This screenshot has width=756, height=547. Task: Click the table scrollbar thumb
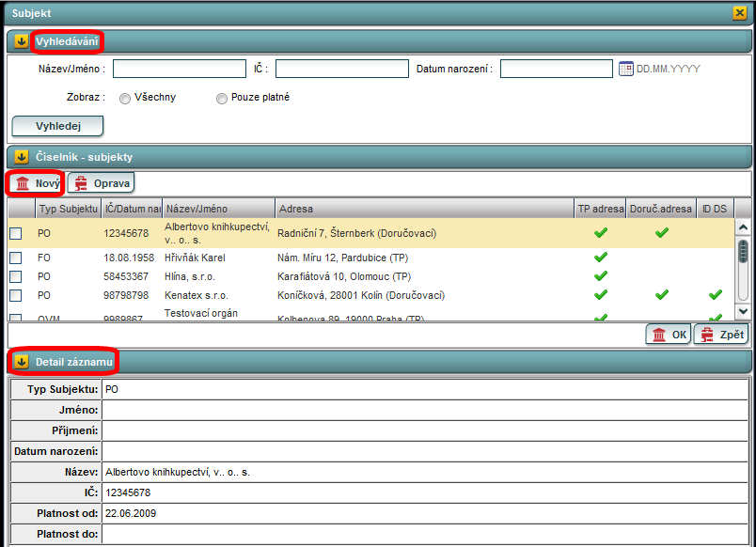click(x=743, y=252)
